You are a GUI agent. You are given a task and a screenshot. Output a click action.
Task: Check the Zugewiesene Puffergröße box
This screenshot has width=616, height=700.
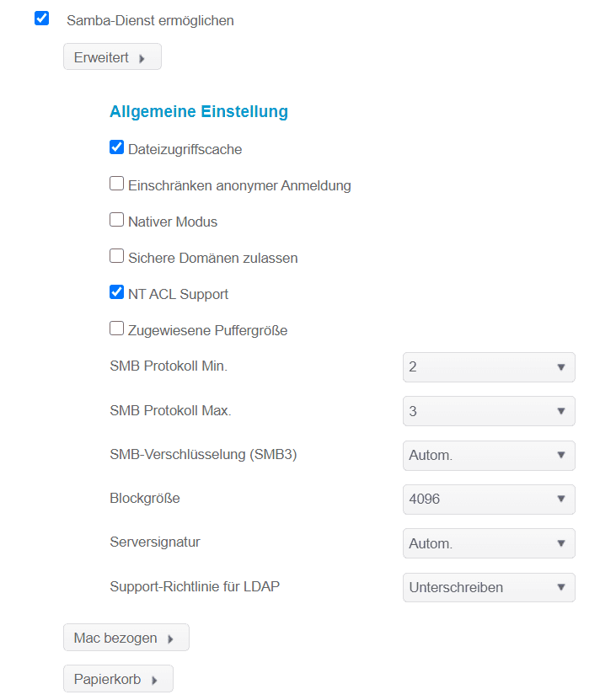[117, 329]
